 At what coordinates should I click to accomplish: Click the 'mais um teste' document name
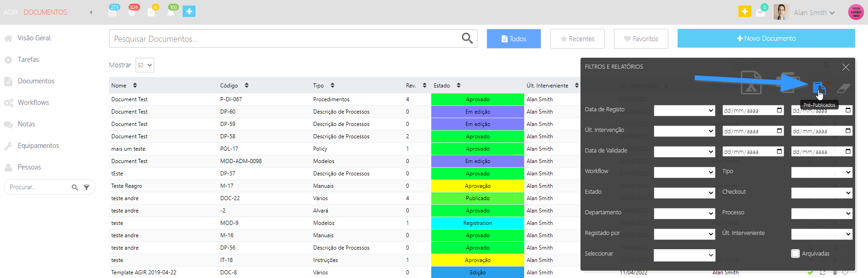click(x=128, y=149)
